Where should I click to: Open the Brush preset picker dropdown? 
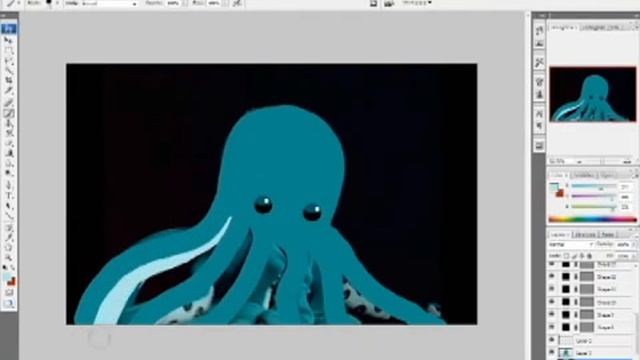coord(57,3)
